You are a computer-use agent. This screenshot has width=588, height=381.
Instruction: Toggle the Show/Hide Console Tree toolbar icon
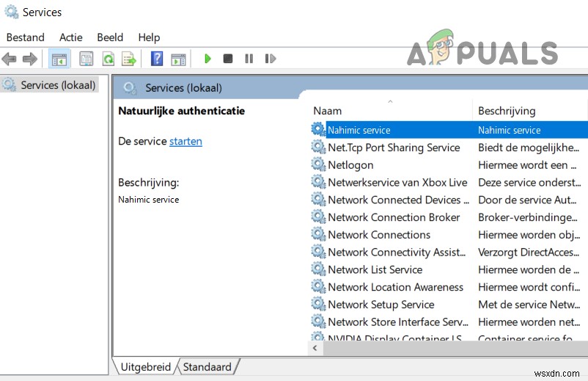pos(59,59)
